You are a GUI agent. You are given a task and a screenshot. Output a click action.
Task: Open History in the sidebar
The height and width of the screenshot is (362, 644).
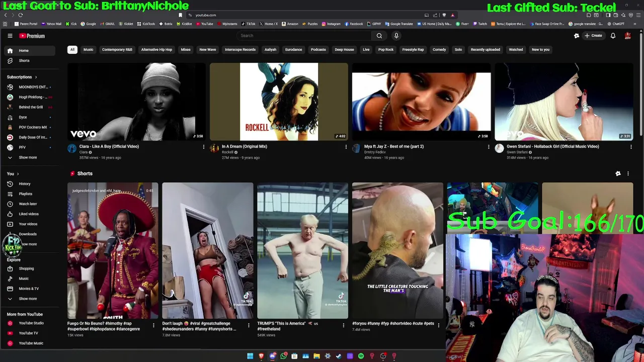pos(30,184)
